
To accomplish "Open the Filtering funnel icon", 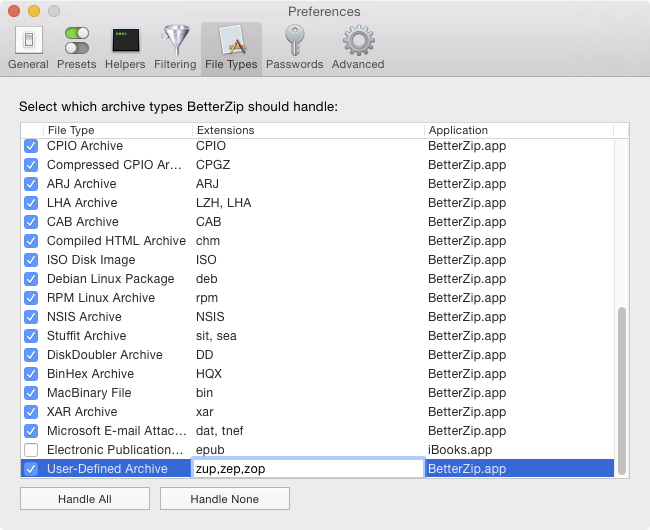I will pos(176,40).
